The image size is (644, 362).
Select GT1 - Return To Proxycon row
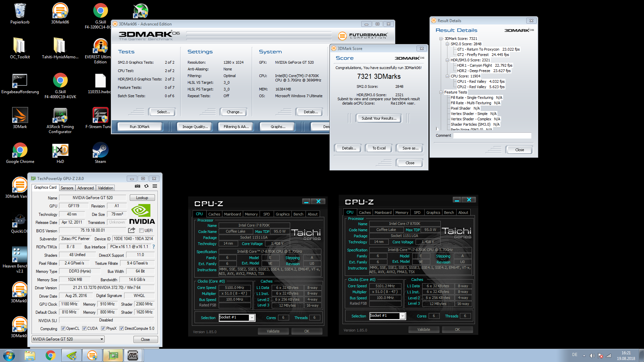(x=488, y=49)
